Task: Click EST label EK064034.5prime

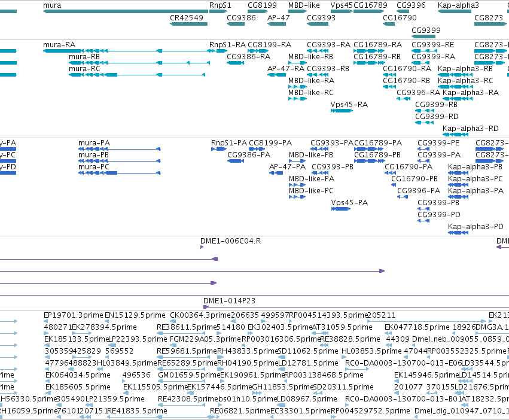Action: [x=78, y=375]
